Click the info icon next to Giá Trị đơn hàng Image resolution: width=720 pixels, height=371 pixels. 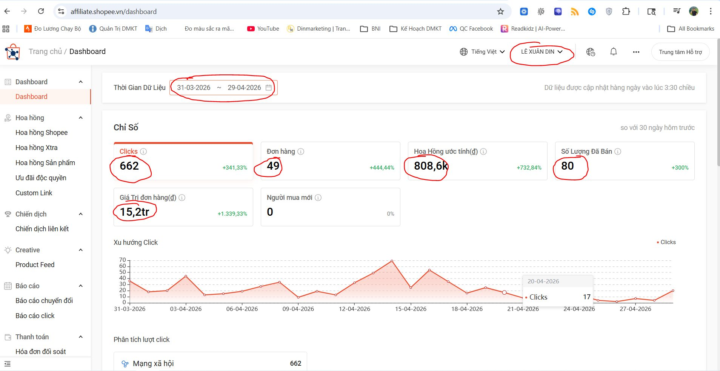(182, 197)
